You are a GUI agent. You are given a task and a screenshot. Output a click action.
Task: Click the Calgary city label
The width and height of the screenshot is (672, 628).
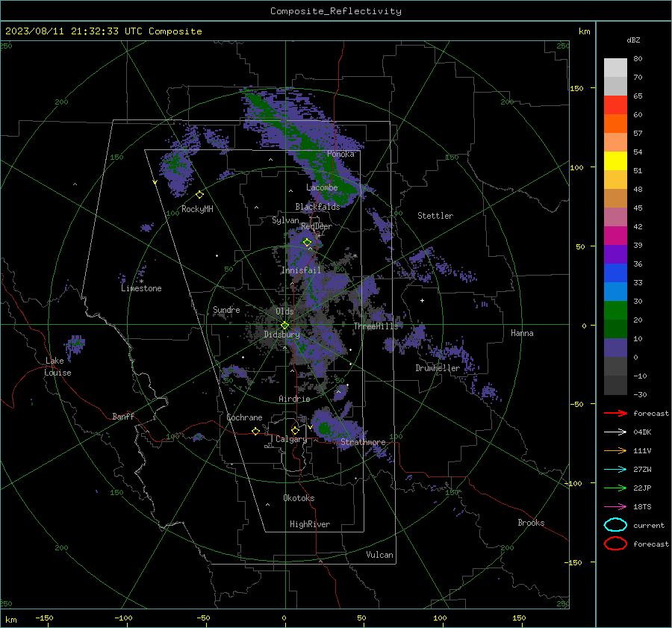[291, 439]
